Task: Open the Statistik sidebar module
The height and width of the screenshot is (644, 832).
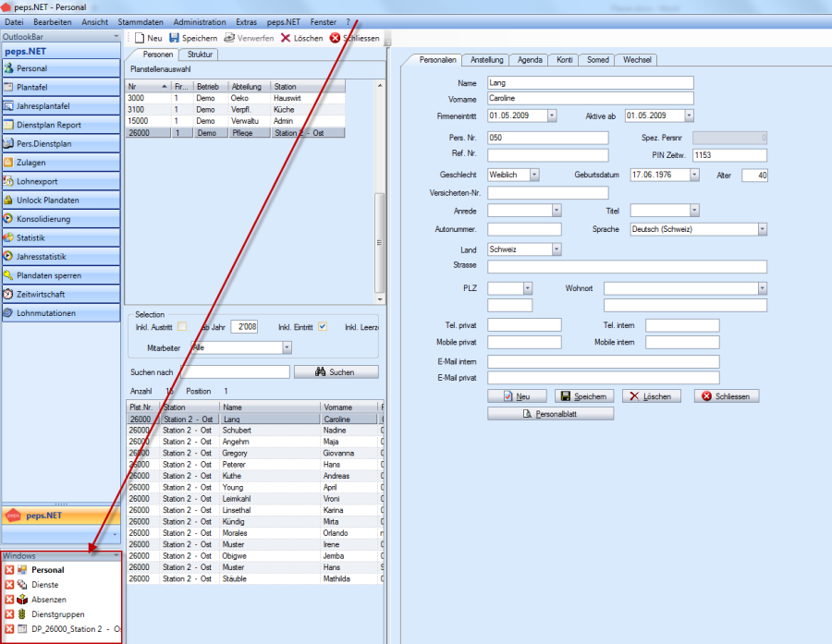Action: (x=61, y=237)
